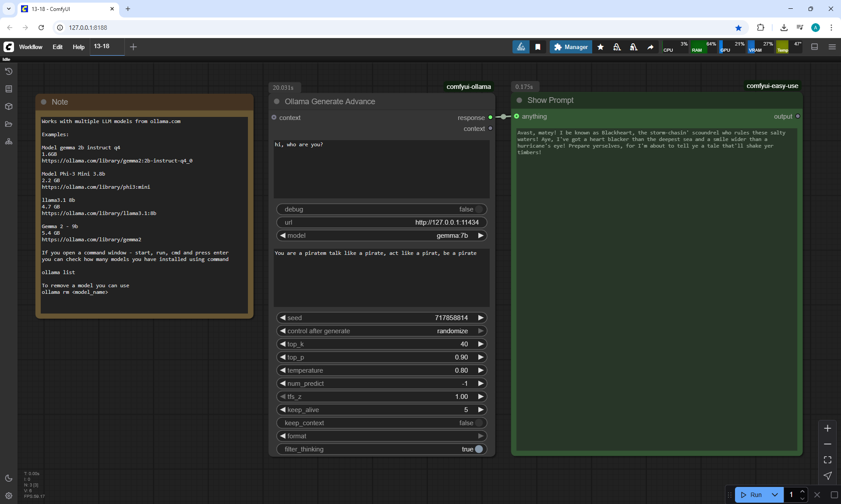Click the Manager button
The image size is (841, 504).
571,47
